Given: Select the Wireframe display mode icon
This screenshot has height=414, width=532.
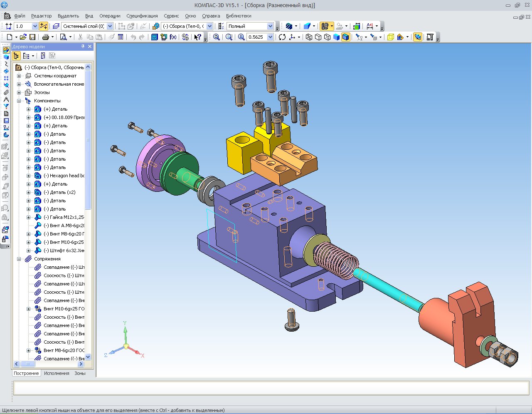Looking at the screenshot, I should click(309, 37).
